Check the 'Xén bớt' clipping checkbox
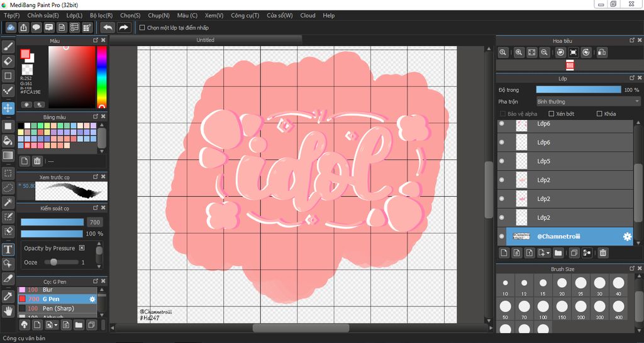 (x=552, y=114)
